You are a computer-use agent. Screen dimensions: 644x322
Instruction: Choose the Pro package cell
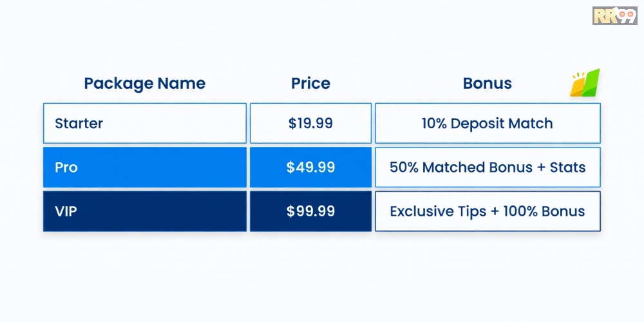coord(145,167)
